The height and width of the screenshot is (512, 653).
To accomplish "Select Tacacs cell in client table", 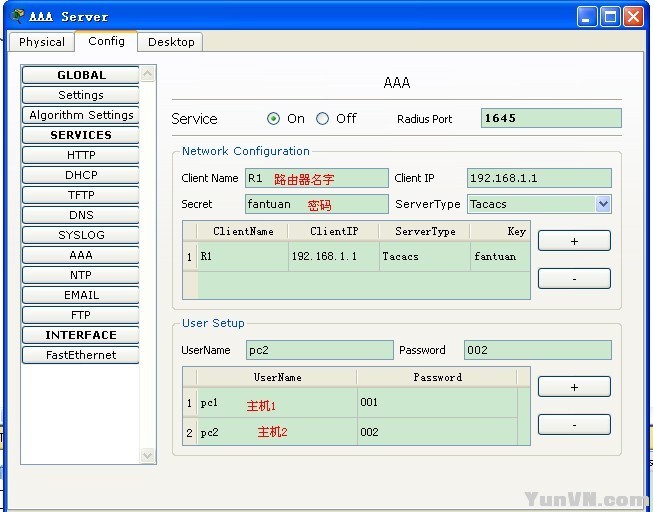I will 425,256.
